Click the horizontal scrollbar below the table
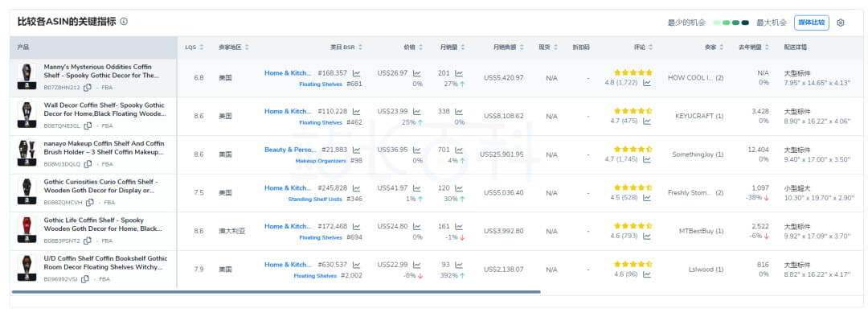 click(x=276, y=291)
